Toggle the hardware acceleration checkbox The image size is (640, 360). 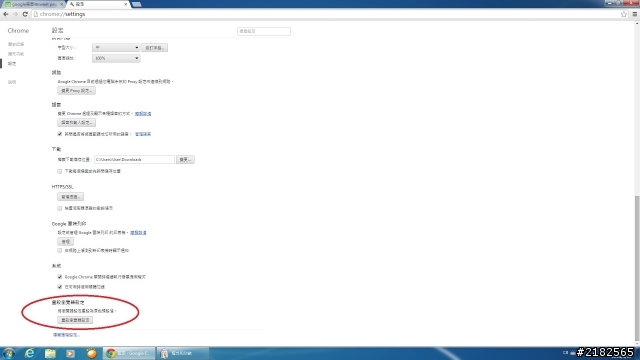[60, 287]
